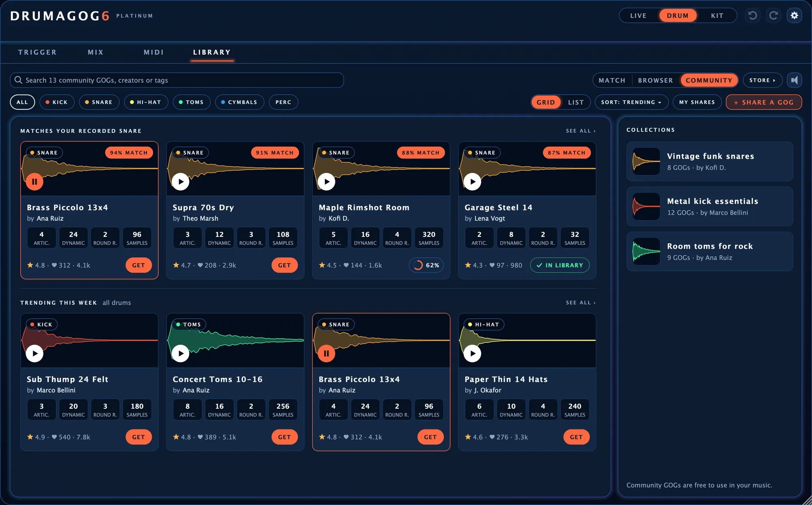
Task: Switch mode to LIVE
Action: click(638, 15)
